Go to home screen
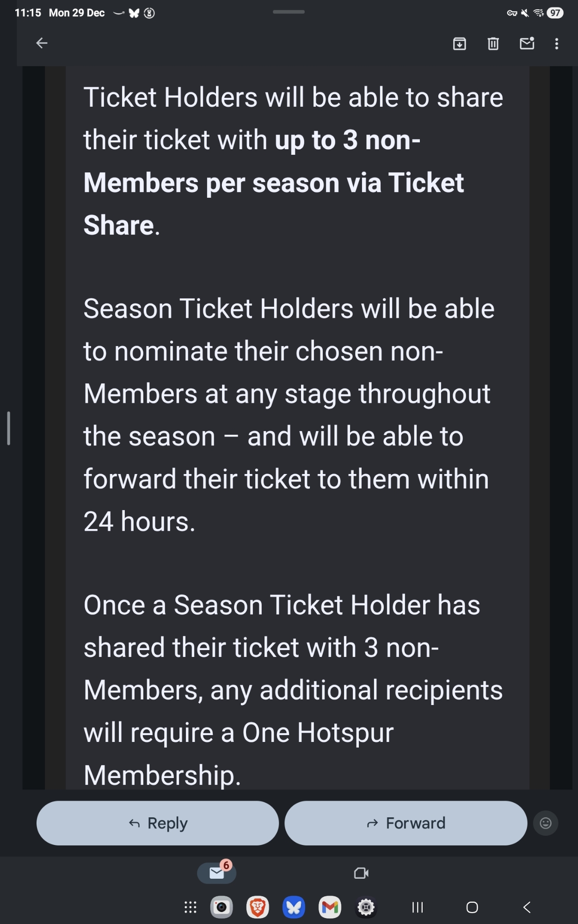Image resolution: width=578 pixels, height=924 pixels. click(x=472, y=907)
